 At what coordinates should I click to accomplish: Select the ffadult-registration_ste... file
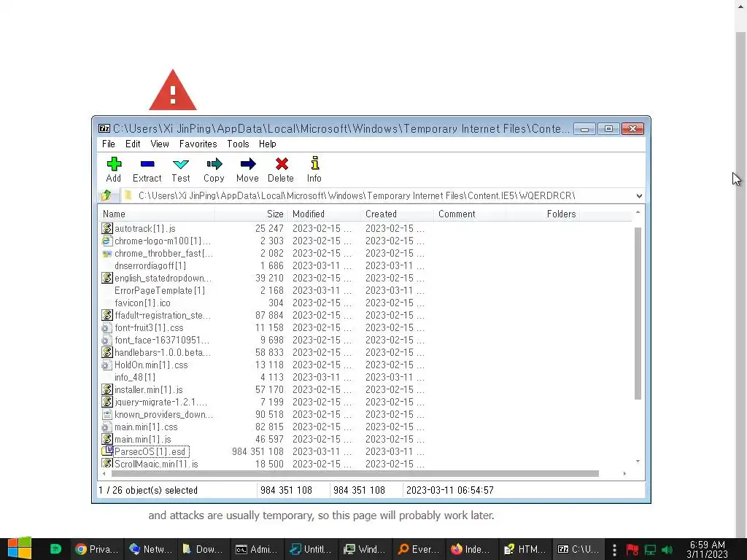(163, 315)
